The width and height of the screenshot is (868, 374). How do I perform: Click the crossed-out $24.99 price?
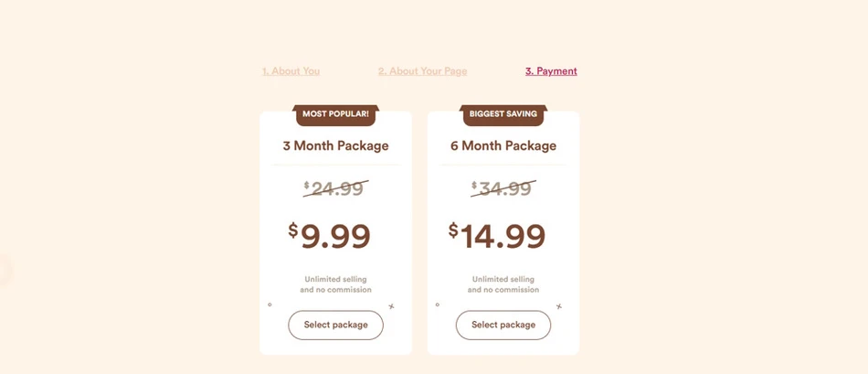coord(335,188)
